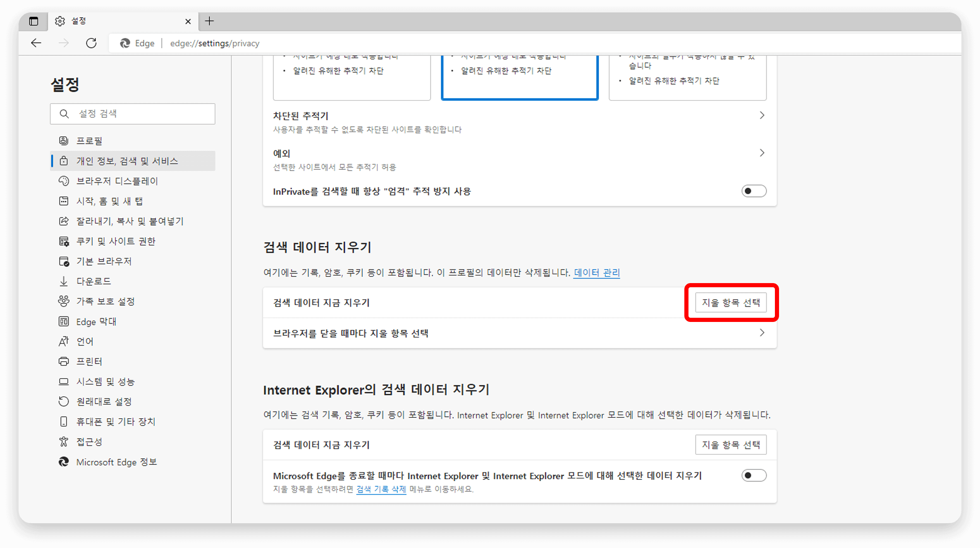Viewport: 980px width, 548px height.
Task: Expand 차단된 추적기 chevron
Action: click(762, 115)
